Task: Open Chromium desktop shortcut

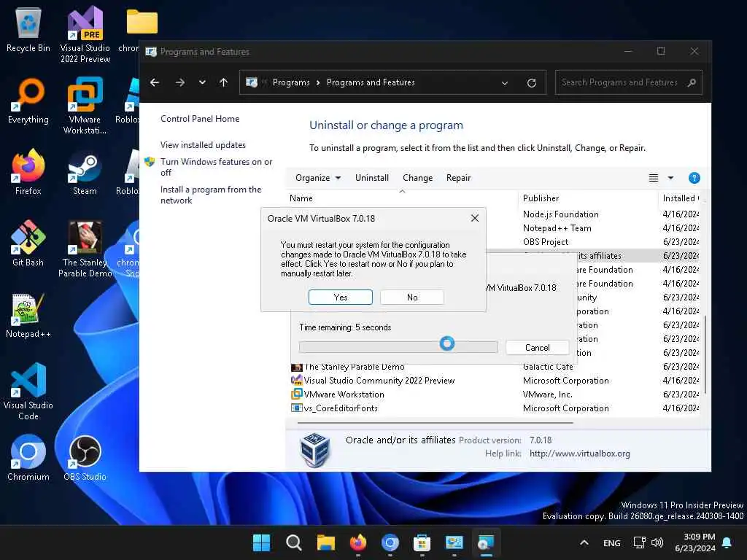Action: (x=28, y=458)
